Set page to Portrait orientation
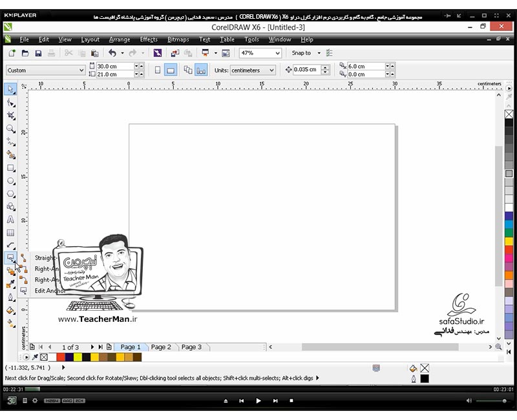517x420 pixels. pyautogui.click(x=158, y=70)
